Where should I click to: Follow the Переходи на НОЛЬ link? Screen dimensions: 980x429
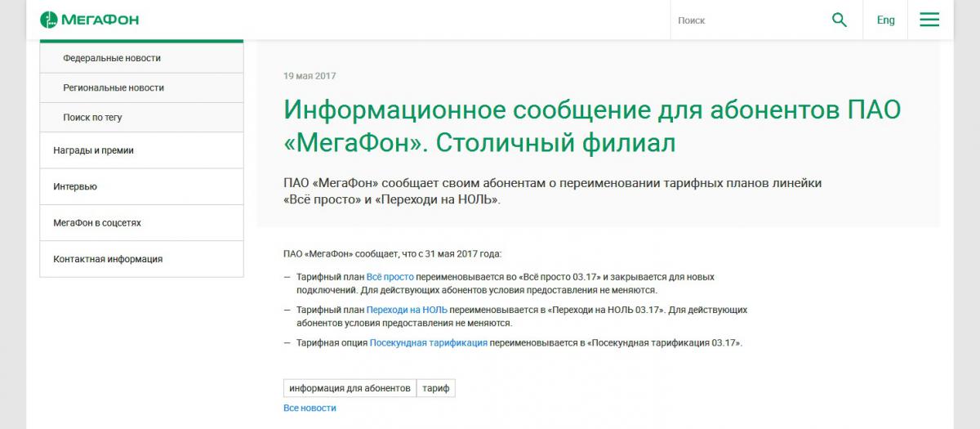pos(406,310)
